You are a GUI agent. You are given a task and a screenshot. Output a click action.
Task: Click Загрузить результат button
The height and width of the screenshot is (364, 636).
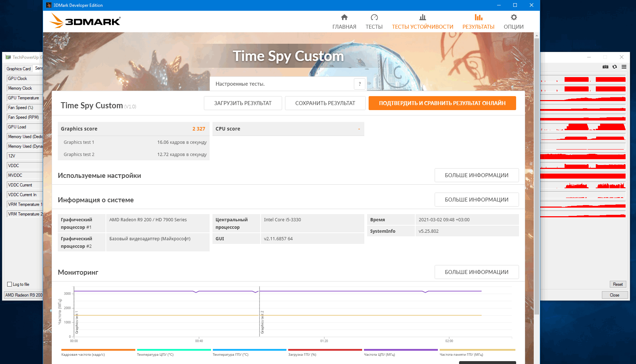(x=243, y=103)
